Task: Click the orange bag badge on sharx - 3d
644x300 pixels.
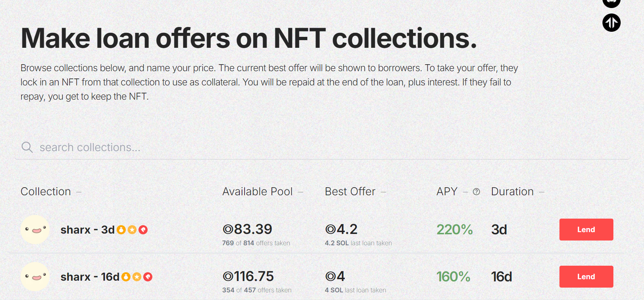Action: click(121, 230)
